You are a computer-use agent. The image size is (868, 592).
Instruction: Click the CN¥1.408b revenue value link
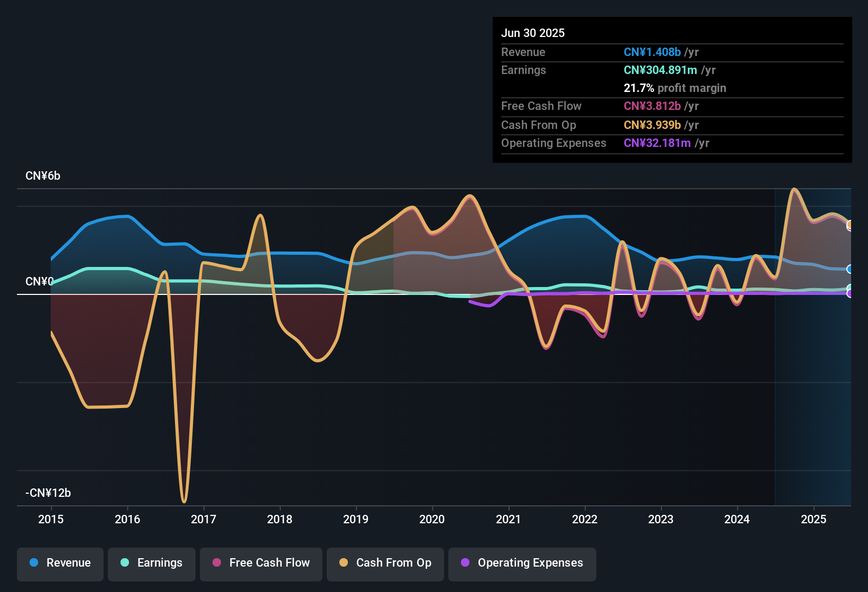[652, 52]
